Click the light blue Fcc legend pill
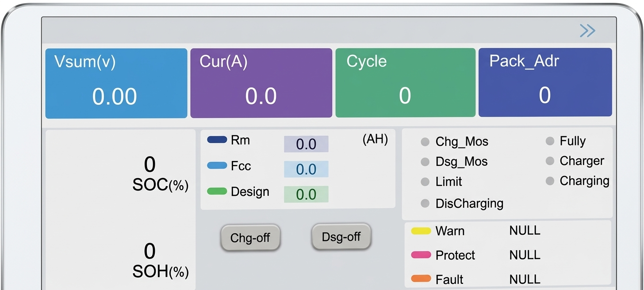This screenshot has height=290, width=644. point(217,166)
